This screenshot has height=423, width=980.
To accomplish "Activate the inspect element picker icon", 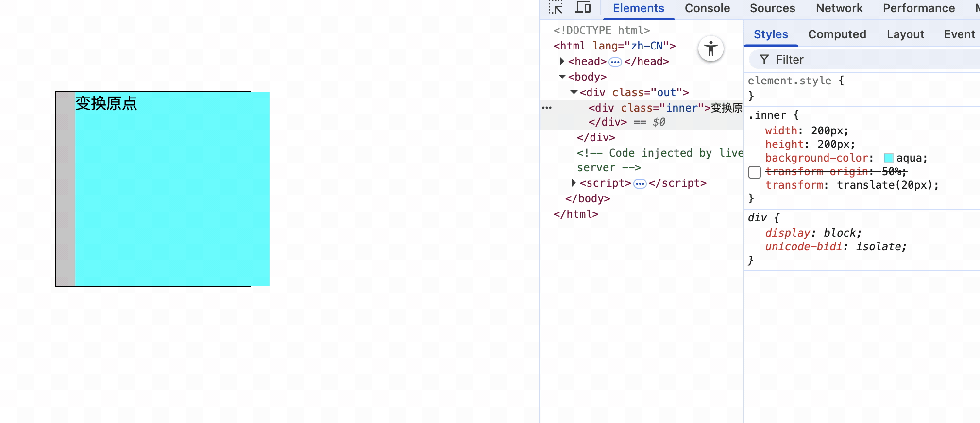I will (x=556, y=8).
